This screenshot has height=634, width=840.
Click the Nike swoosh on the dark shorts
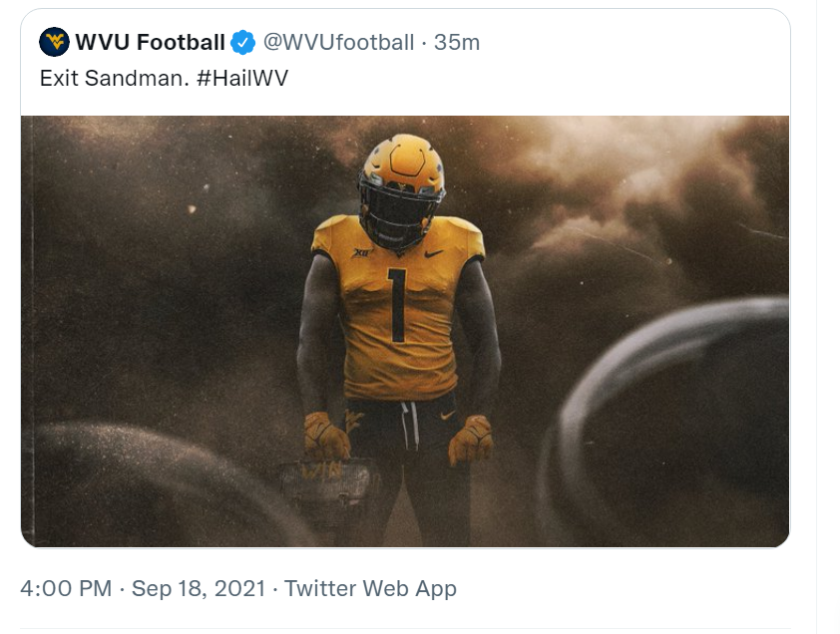(x=447, y=414)
